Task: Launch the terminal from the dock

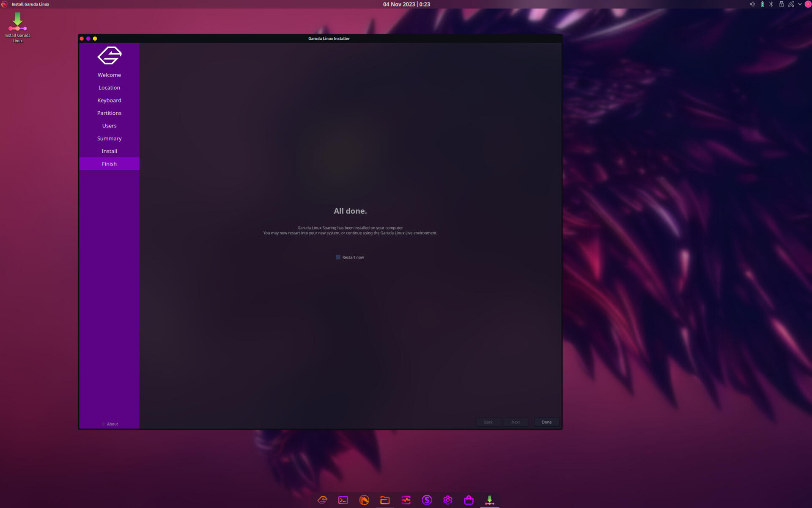Action: [343, 500]
